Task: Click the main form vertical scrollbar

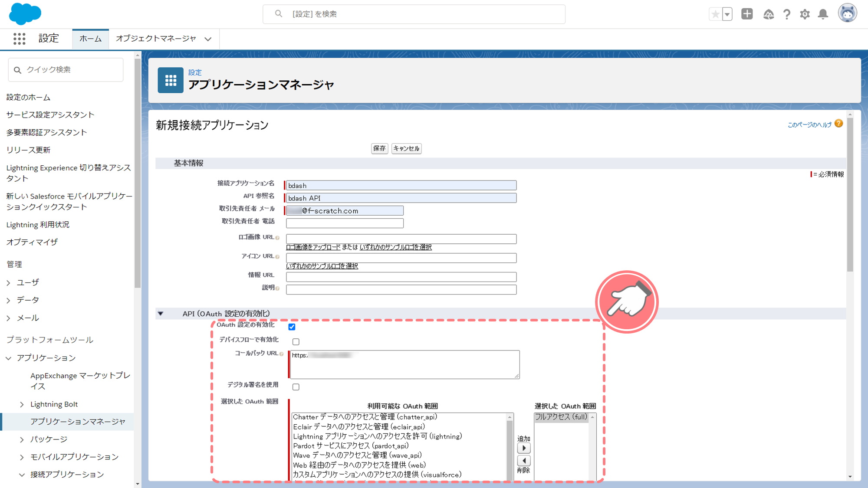Action: tap(850, 195)
